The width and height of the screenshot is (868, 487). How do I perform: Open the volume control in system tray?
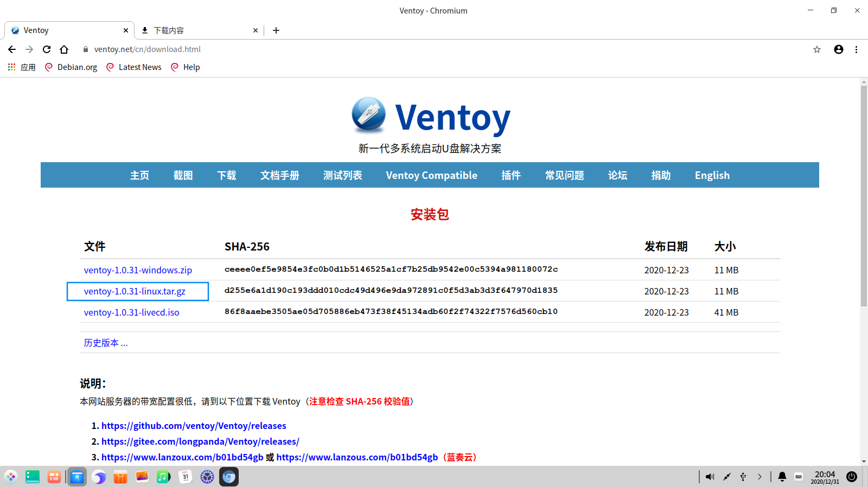[x=710, y=477]
